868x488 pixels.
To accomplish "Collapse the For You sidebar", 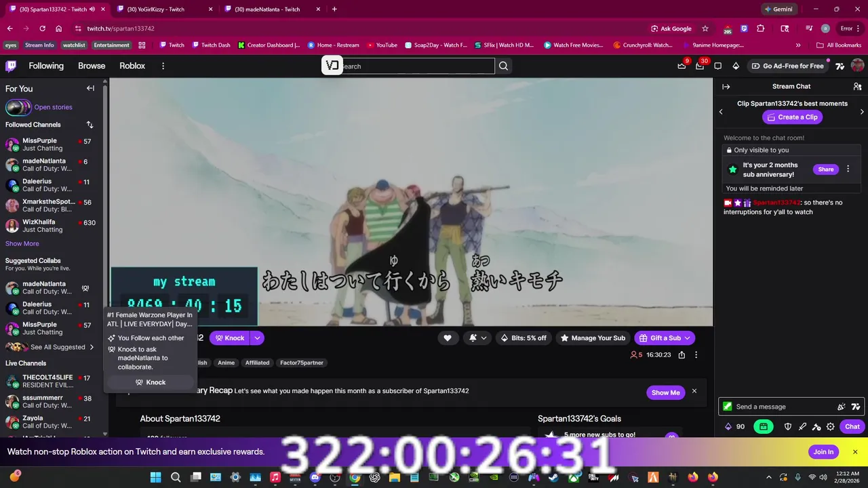I will pos(90,88).
